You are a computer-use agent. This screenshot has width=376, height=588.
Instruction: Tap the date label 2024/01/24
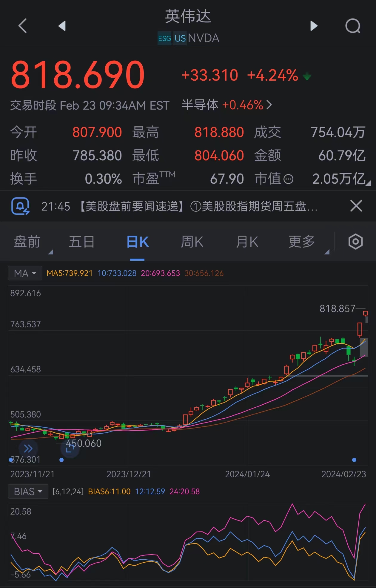coord(247,474)
